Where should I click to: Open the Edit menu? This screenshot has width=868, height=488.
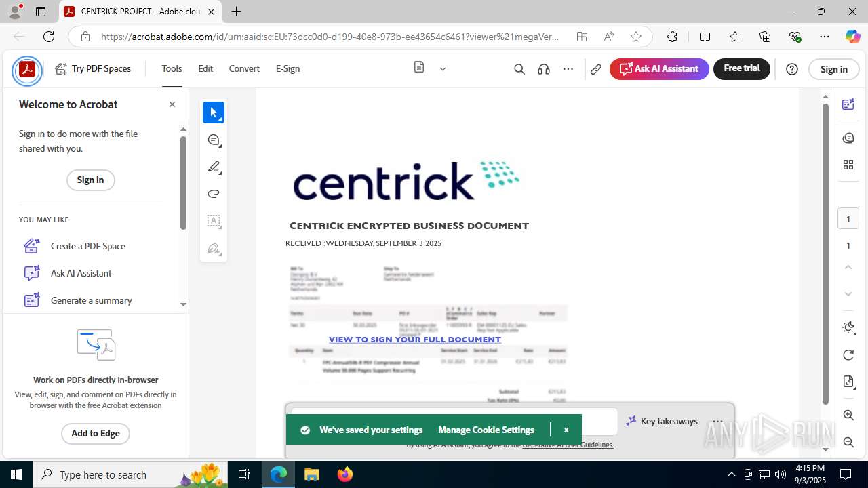pos(205,68)
